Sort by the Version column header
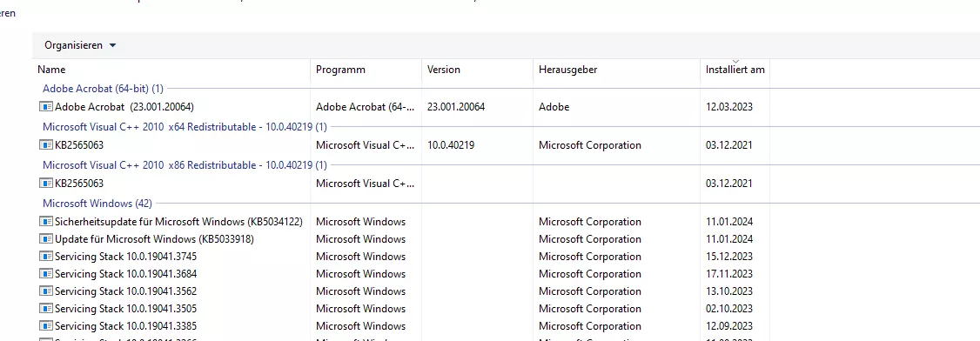The width and height of the screenshot is (980, 341). click(478, 70)
